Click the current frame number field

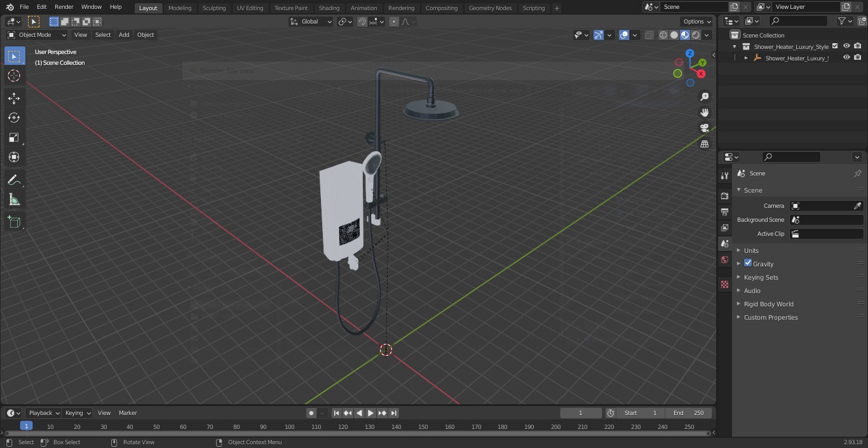coord(581,413)
